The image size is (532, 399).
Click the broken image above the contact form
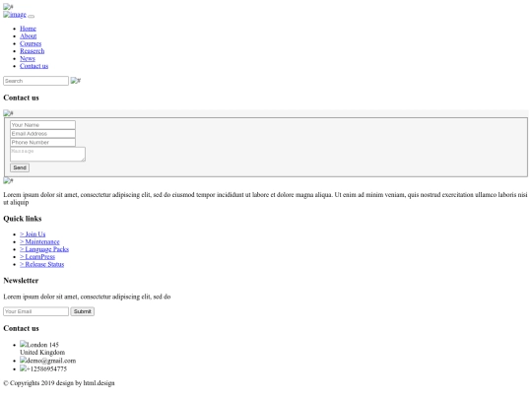point(8,113)
